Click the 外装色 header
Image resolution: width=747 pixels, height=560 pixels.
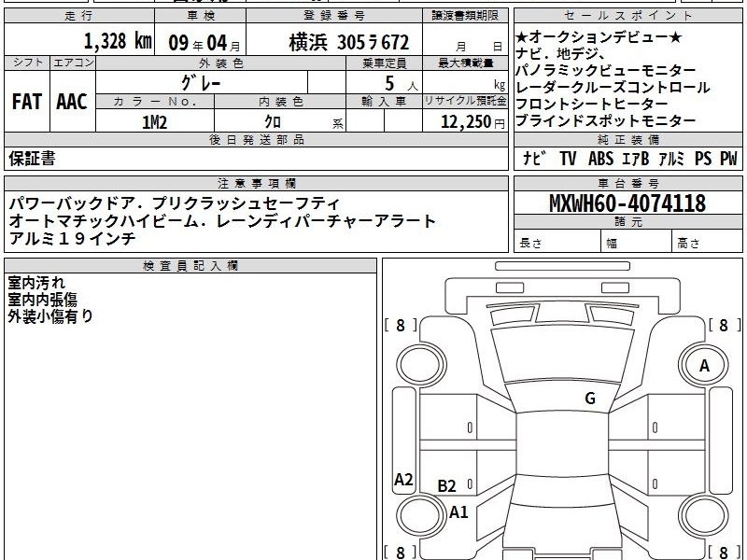(x=220, y=63)
